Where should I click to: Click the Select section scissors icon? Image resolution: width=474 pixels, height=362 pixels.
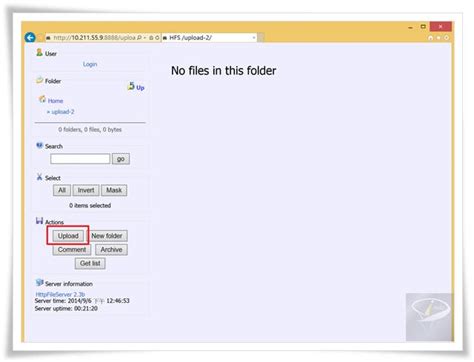[39, 177]
